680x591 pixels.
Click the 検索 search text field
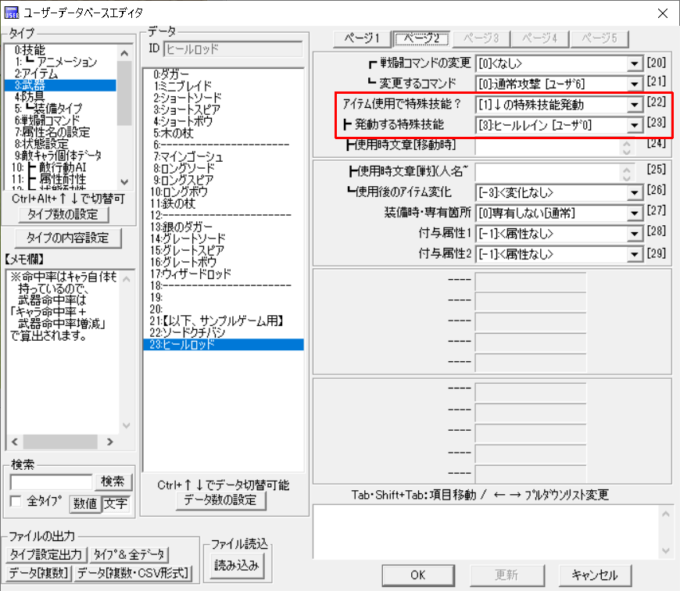pos(51,482)
